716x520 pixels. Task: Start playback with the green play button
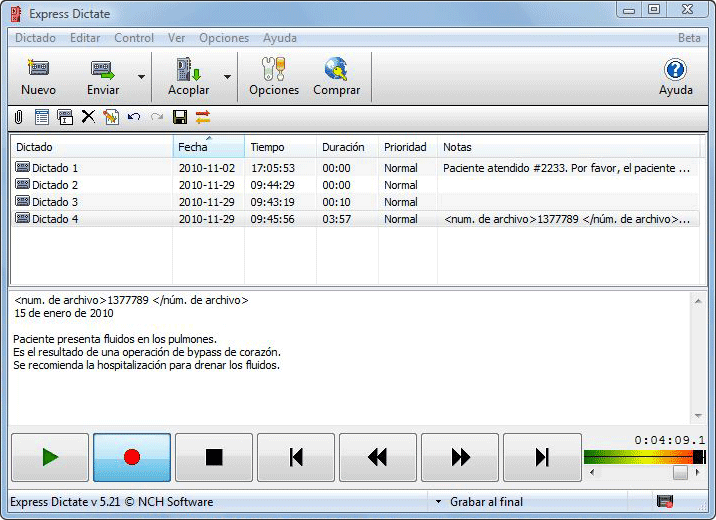[x=50, y=457]
